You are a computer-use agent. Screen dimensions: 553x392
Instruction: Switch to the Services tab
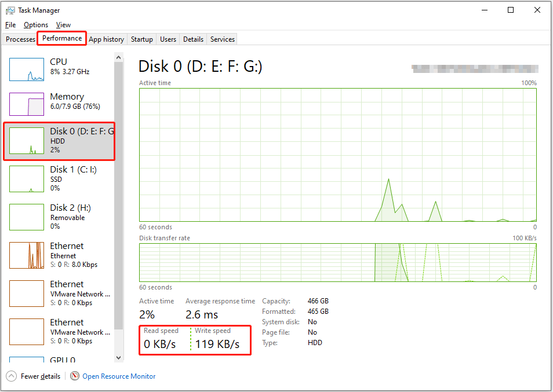(223, 39)
